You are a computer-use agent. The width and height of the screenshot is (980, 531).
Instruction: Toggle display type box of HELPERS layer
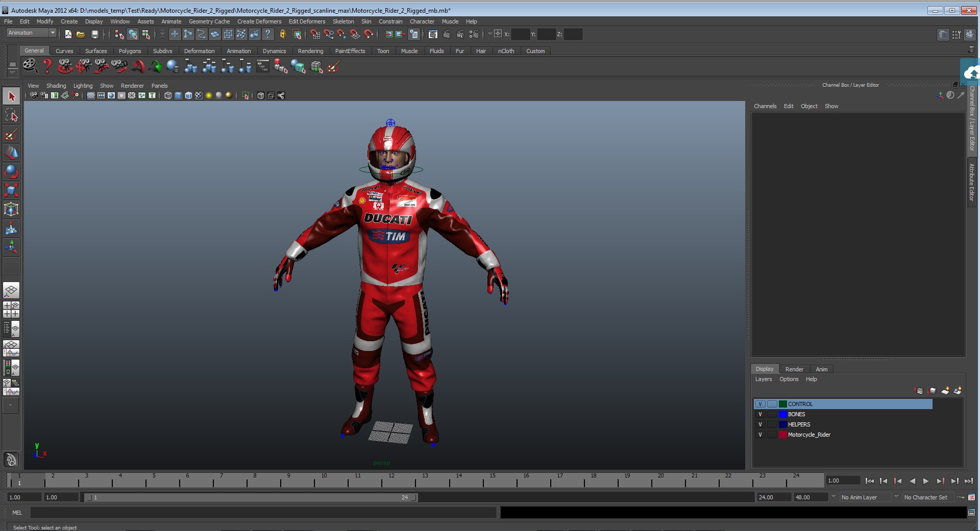click(772, 424)
